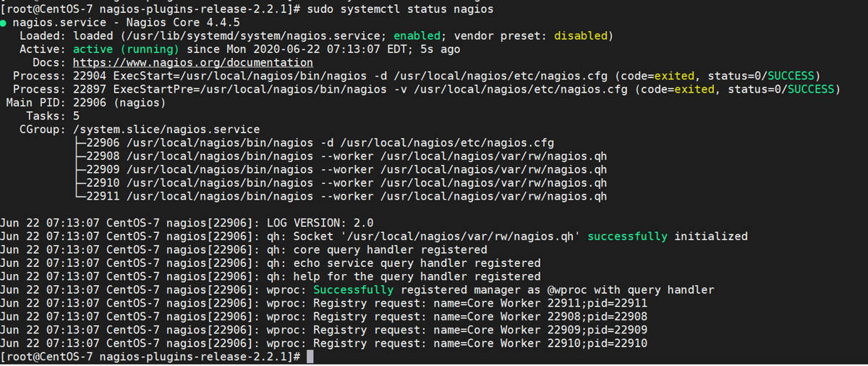868x366 pixels.
Task: Click CGroup tree entry 22906 nagios -d
Action: [x=315, y=143]
